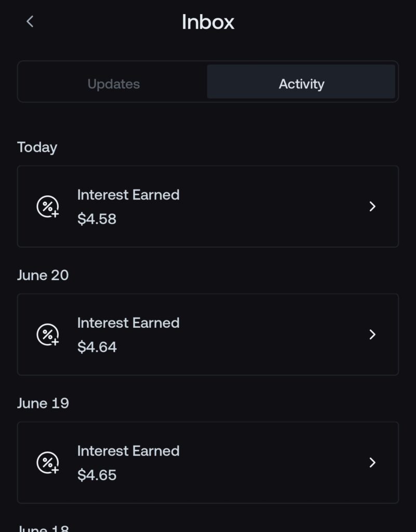416x532 pixels.
Task: Click the partially visible June 18 header
Action: pyautogui.click(x=43, y=528)
